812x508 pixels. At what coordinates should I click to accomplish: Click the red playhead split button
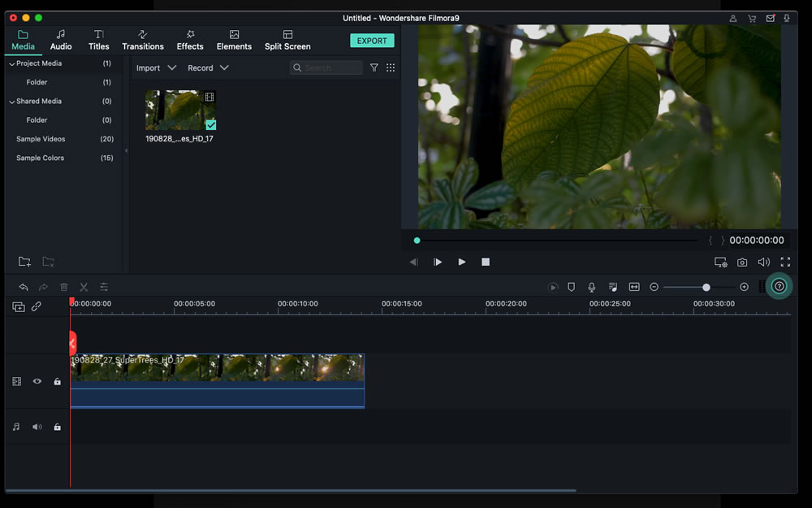pos(72,343)
